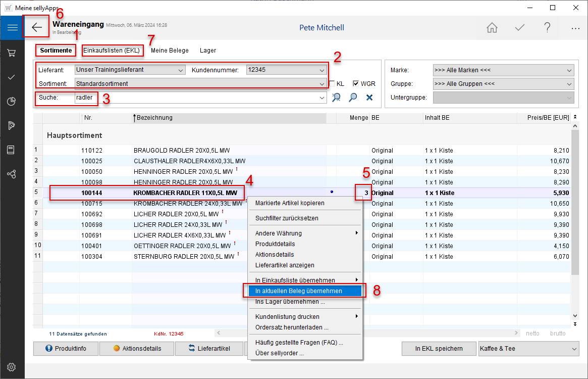The height and width of the screenshot is (379, 588).
Task: Toggle the KL checkbox
Action: pyautogui.click(x=332, y=84)
